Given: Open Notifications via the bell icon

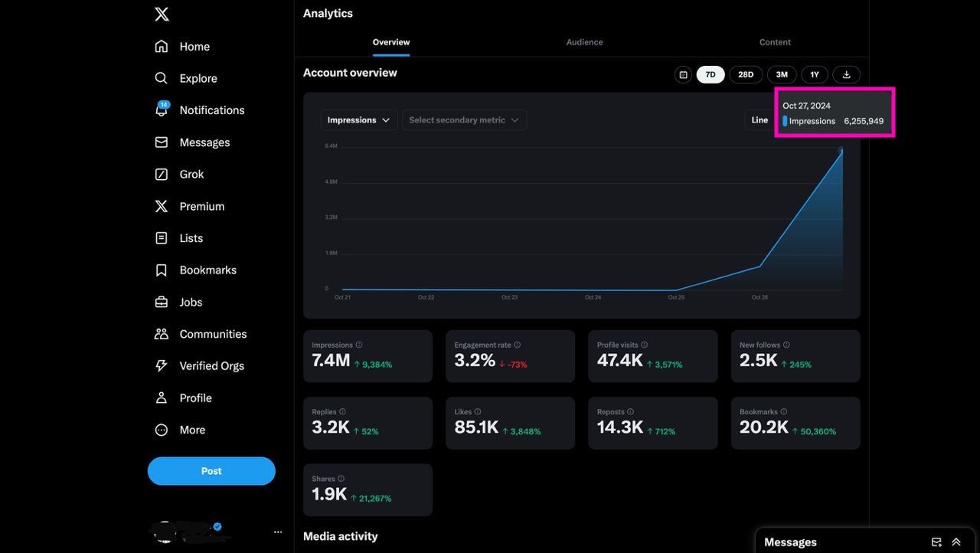Looking at the screenshot, I should pos(162,110).
